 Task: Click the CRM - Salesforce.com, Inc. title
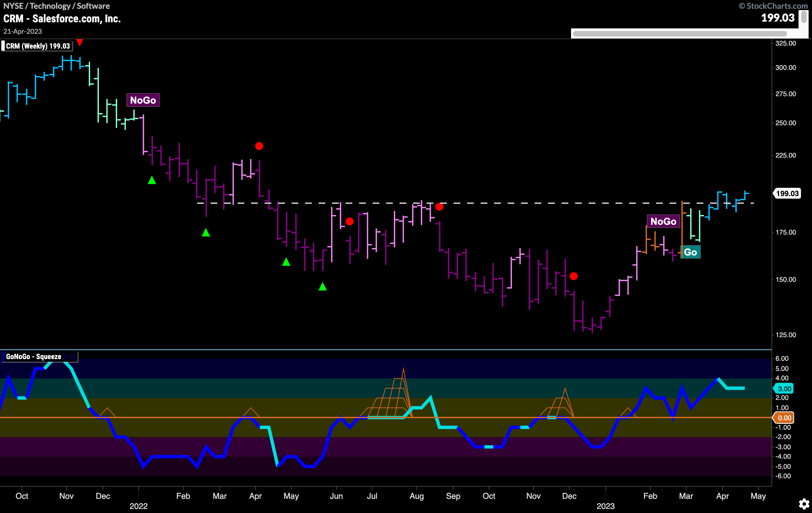[x=62, y=19]
